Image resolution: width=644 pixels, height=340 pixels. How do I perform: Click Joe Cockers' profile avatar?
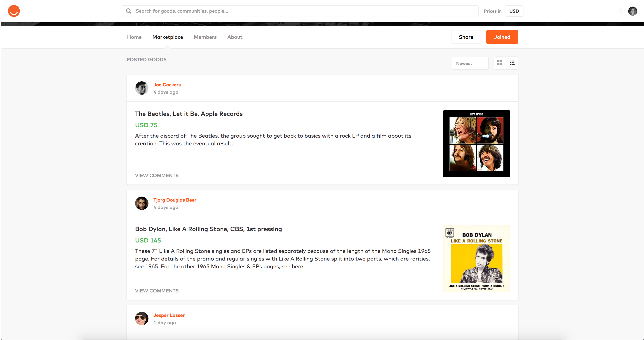point(142,88)
